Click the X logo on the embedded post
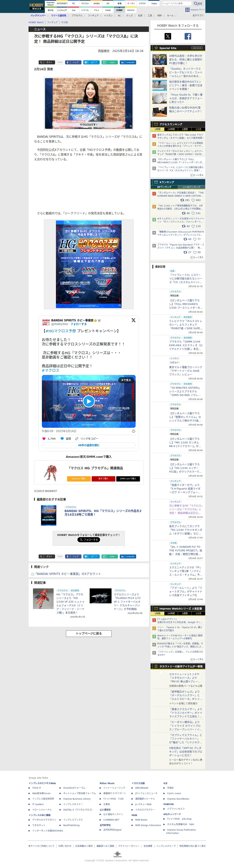Viewport: 234px width, 868px height. click(x=133, y=320)
